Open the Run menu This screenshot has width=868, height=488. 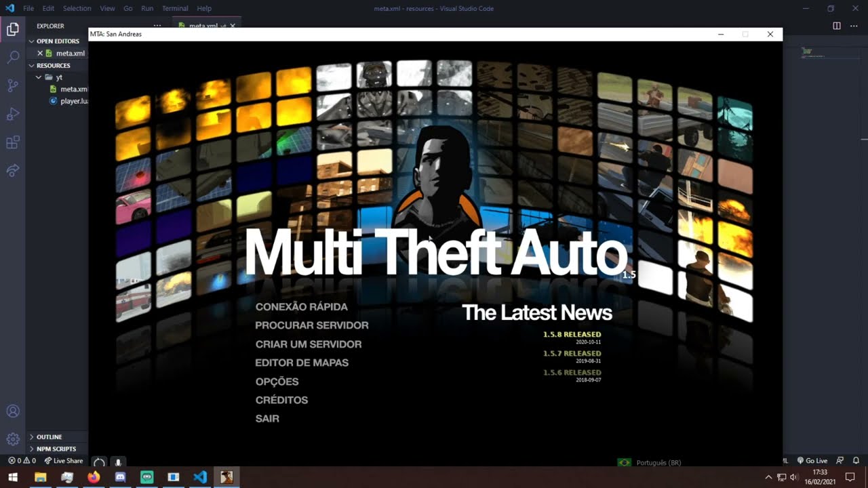[x=147, y=9]
